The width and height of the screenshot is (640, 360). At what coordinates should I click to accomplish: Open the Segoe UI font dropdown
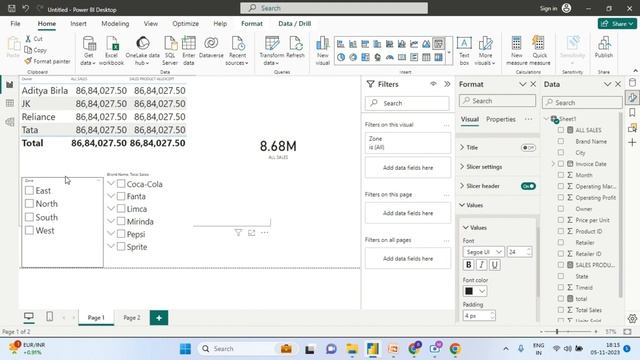click(x=483, y=252)
